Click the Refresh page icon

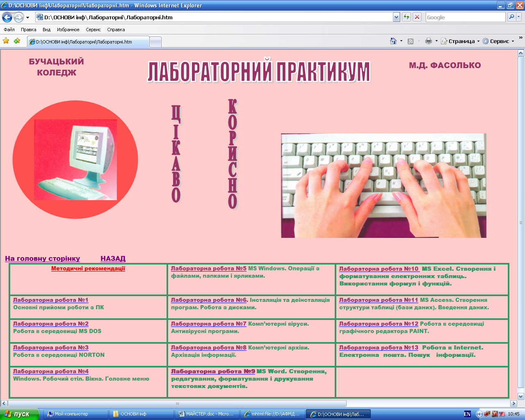406,17
